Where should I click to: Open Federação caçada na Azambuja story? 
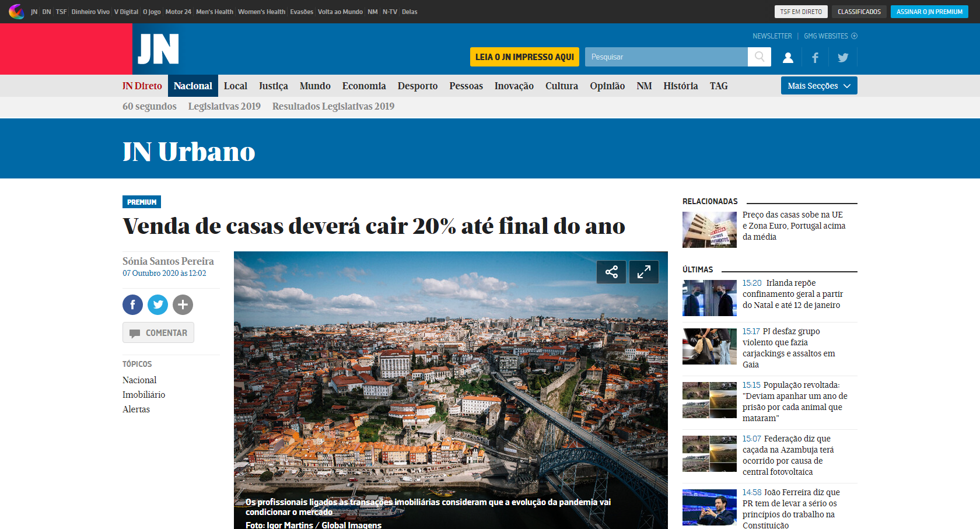point(788,455)
